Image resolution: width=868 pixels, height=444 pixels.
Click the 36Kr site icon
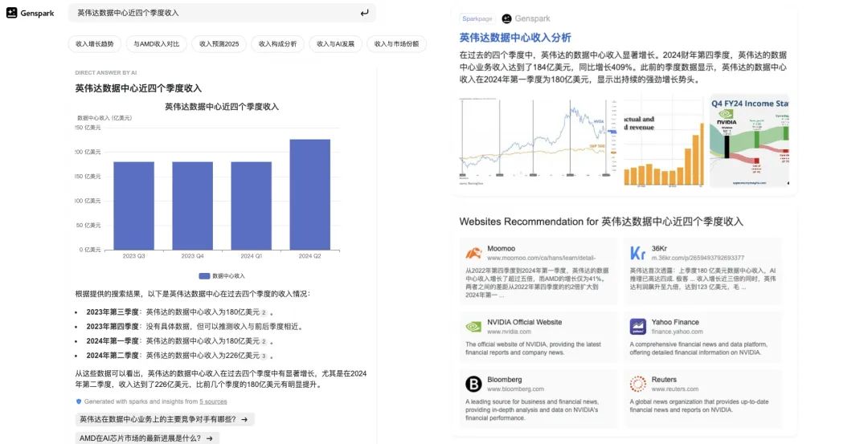coord(637,253)
